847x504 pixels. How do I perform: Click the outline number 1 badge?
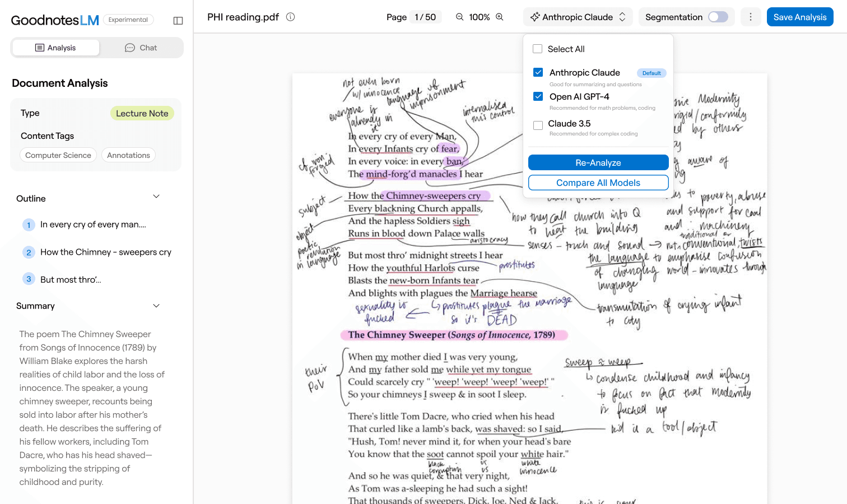tap(29, 225)
